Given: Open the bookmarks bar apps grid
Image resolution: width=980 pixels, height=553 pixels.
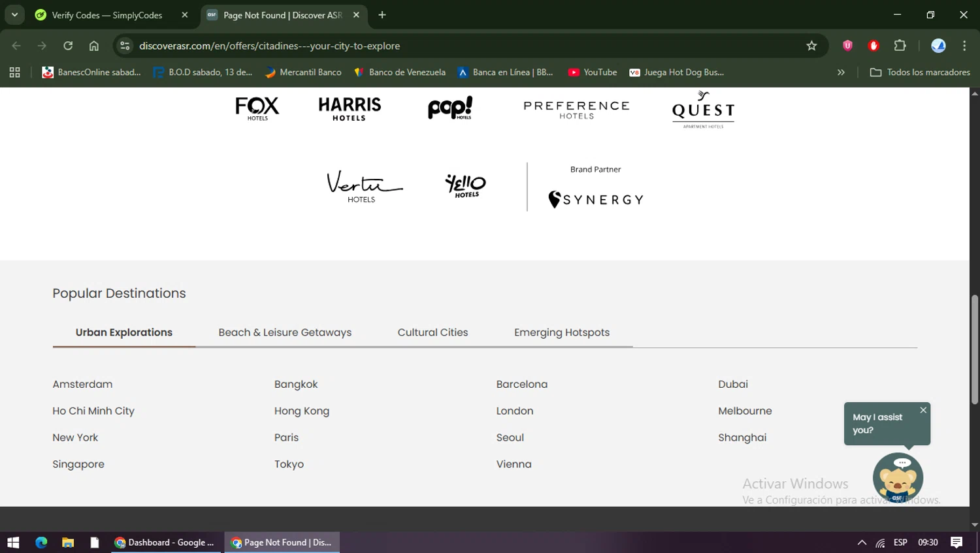Looking at the screenshot, I should pos(14,72).
